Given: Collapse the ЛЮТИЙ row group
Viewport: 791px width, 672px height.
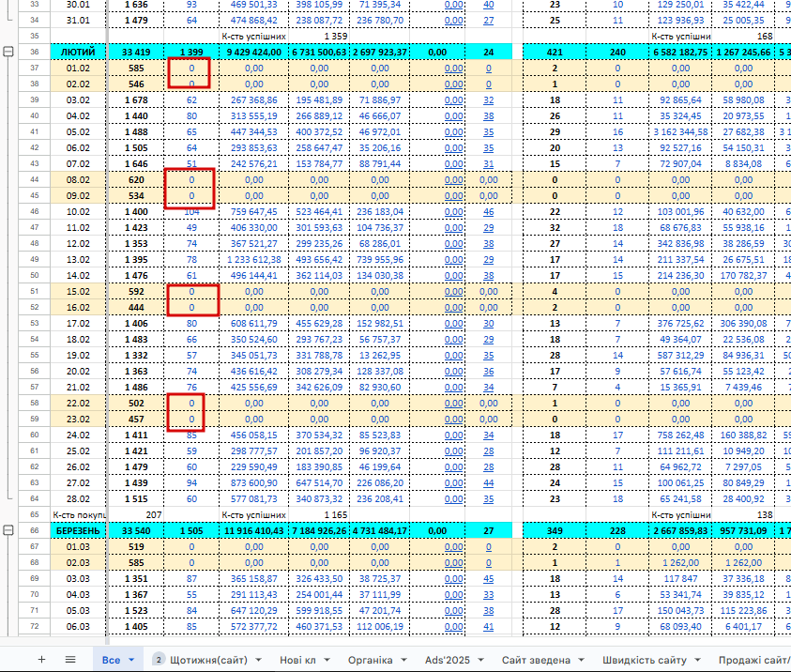Looking at the screenshot, I should 8,52.
